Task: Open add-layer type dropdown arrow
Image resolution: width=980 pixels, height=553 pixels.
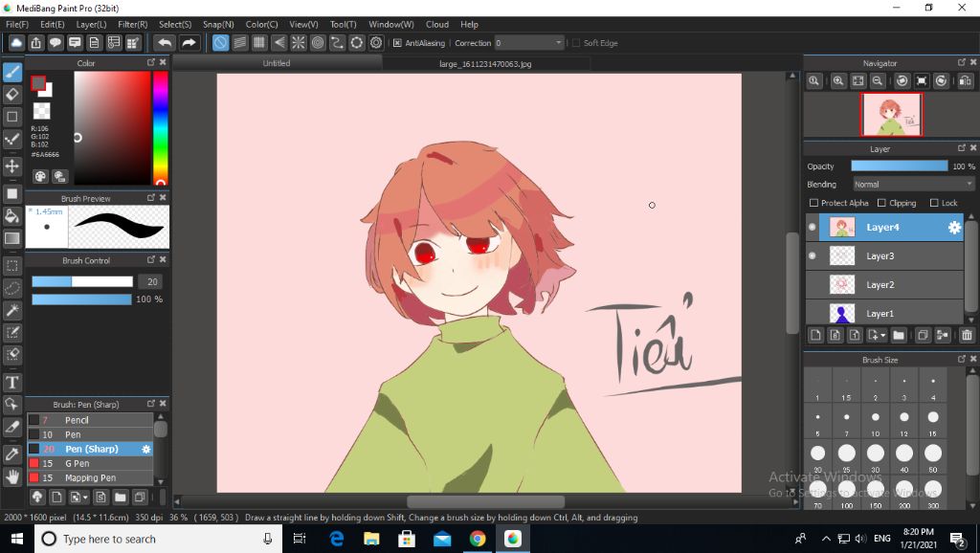Action: 883,336
